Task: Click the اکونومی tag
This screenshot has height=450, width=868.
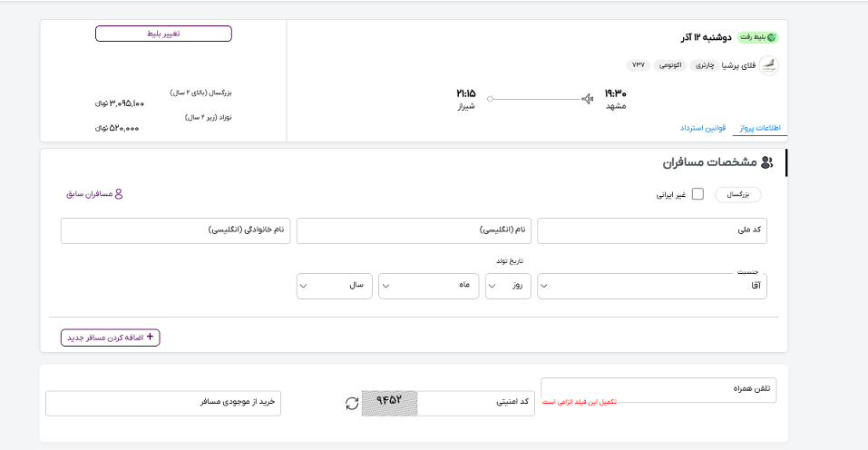Action: 670,65
